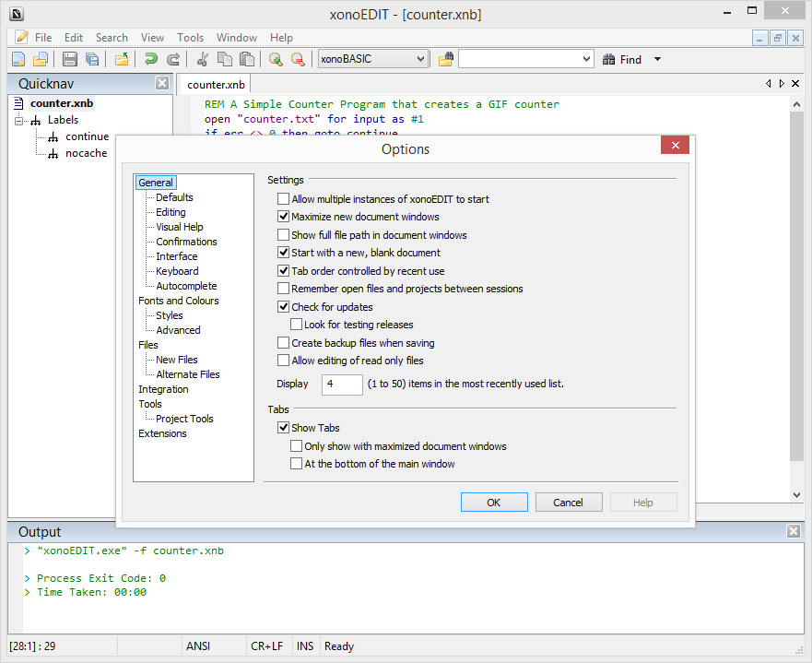
Task: Click the folder with green arrow icon
Action: [x=121, y=59]
